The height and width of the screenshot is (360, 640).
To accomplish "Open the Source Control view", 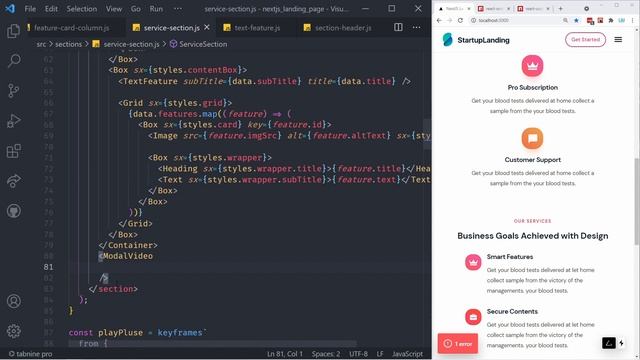I will point(13,91).
